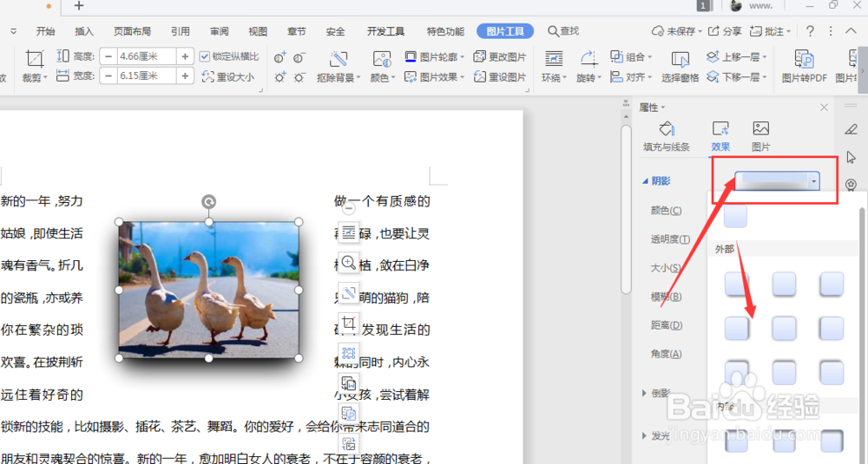This screenshot has height=464, width=868.
Task: Open the help question mark icon
Action: (x=810, y=31)
